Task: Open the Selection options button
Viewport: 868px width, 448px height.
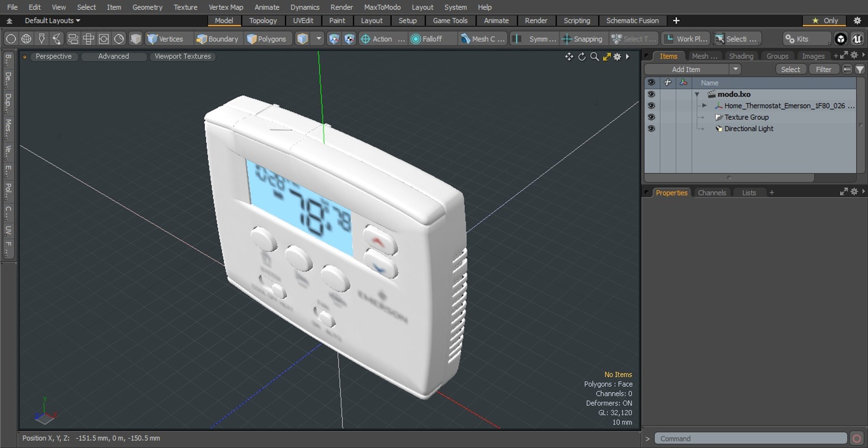Action: [737, 39]
